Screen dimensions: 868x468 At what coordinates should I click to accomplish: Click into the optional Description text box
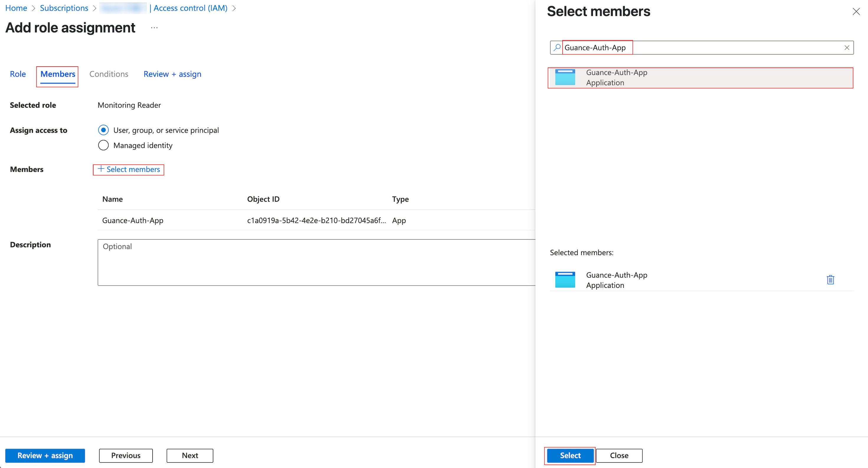click(316, 262)
